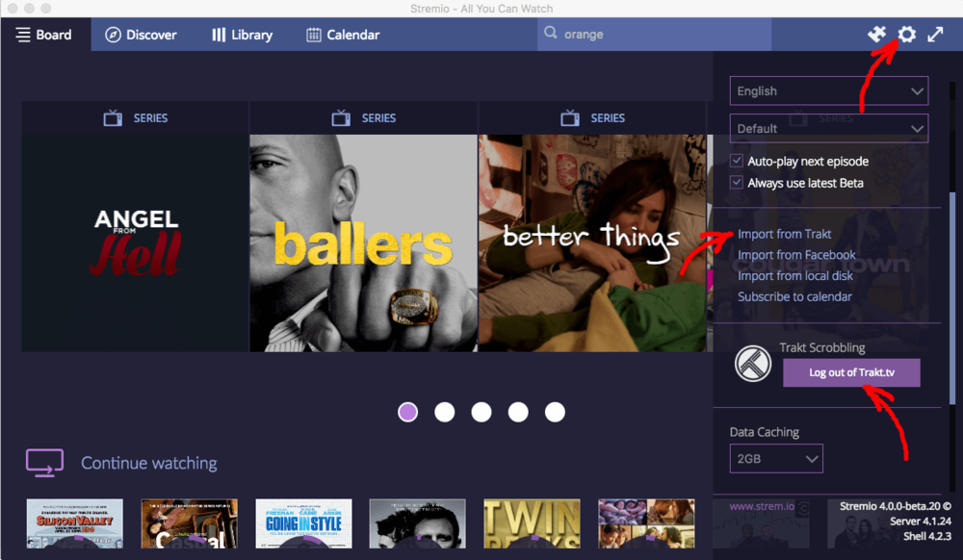This screenshot has width=963, height=560.
Task: Click the TV icon above Better Things
Action: pos(570,117)
